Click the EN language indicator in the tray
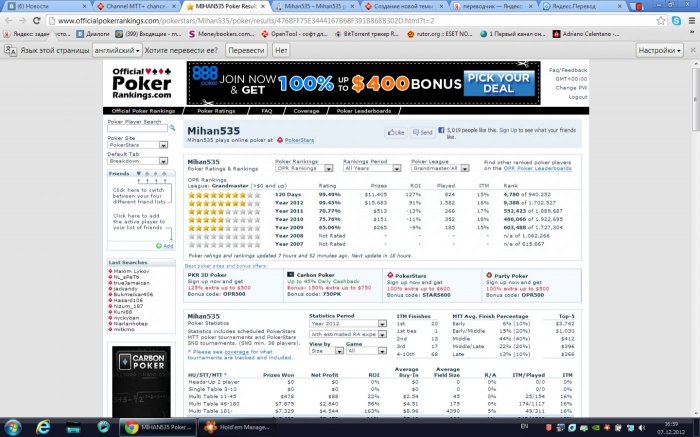Viewport: 700px width, 437px height. 524,427
